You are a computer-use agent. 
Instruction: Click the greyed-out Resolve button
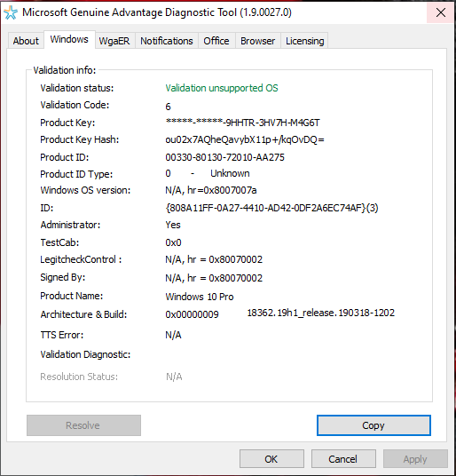click(x=83, y=425)
